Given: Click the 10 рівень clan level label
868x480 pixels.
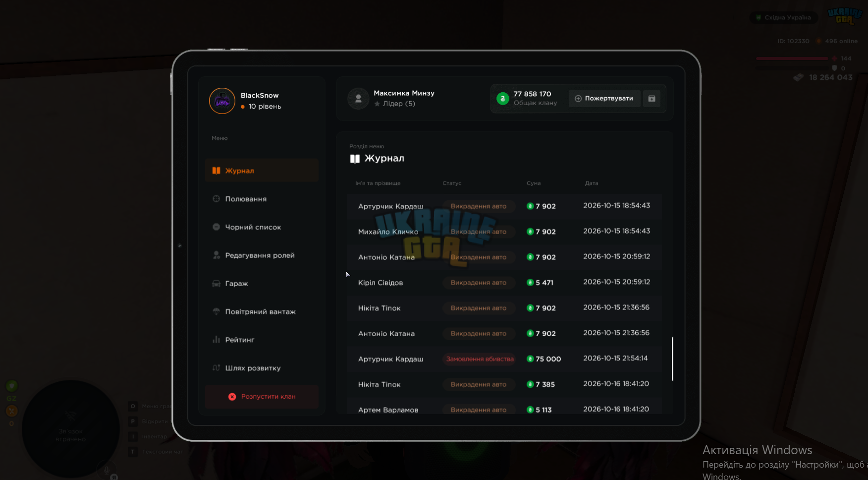Looking at the screenshot, I should 265,106.
